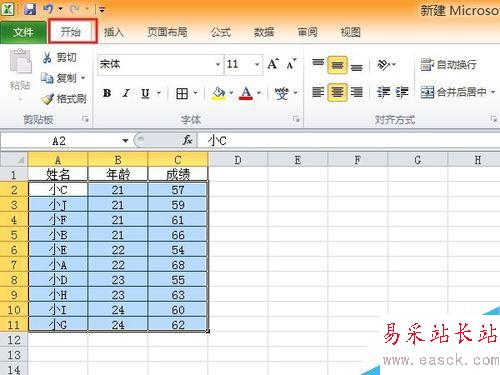
Task: Click cell containing 小H
Action: tap(58, 295)
